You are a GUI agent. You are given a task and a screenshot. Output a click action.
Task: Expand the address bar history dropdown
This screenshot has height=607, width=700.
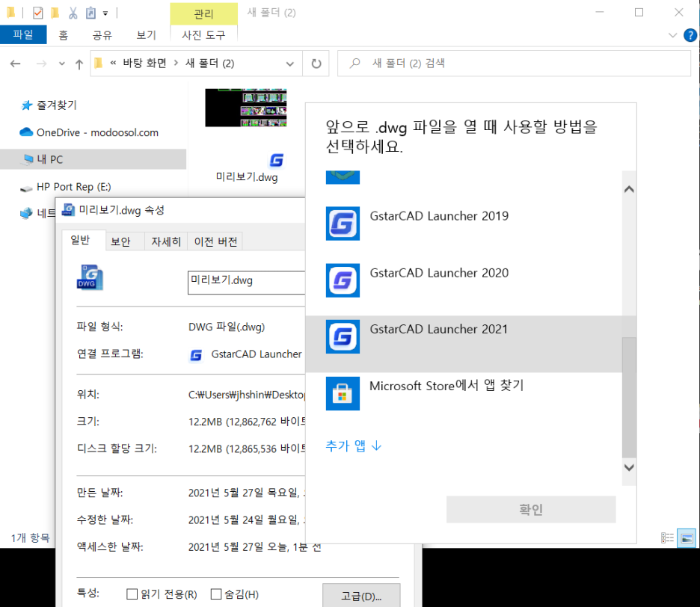click(289, 64)
